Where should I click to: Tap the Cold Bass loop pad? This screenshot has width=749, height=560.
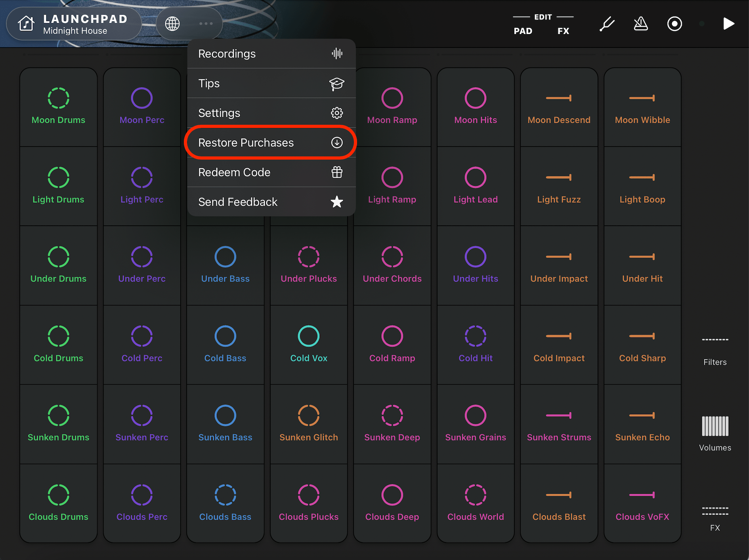(x=225, y=345)
